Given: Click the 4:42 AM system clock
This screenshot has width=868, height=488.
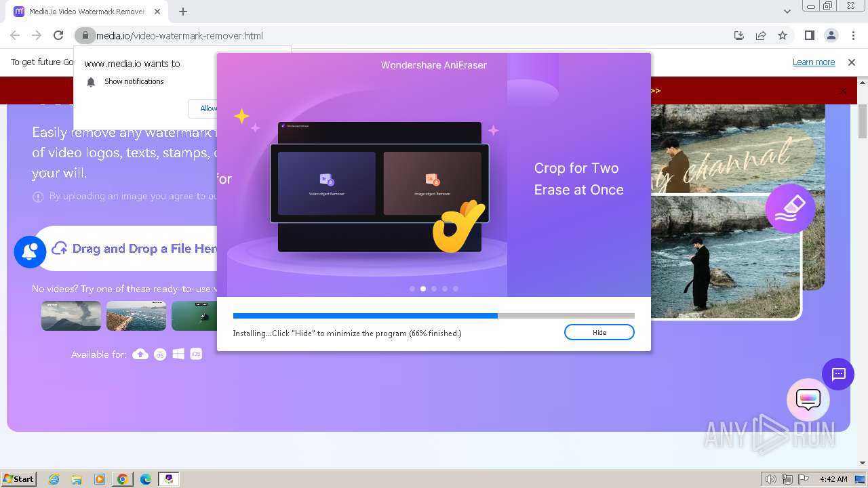Looking at the screenshot, I should (833, 479).
